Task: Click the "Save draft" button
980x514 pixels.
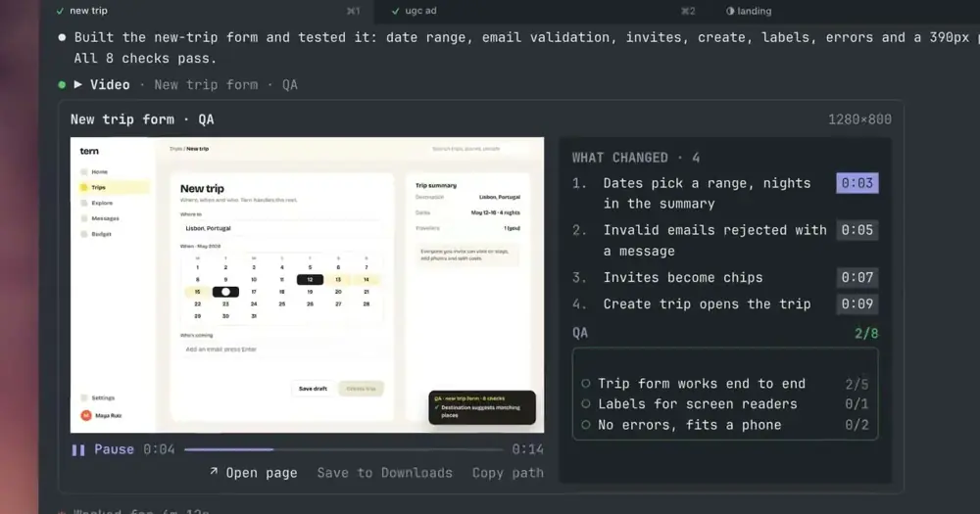Action: click(313, 389)
